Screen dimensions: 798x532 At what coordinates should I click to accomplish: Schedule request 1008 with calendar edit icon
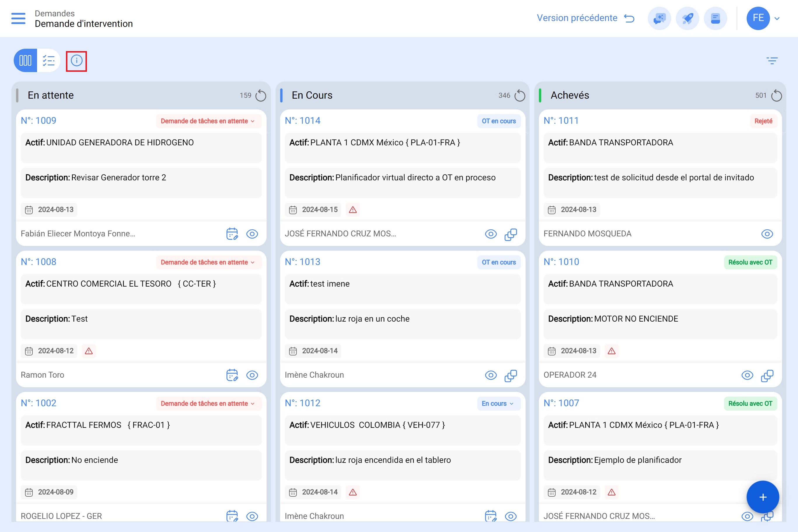232,375
